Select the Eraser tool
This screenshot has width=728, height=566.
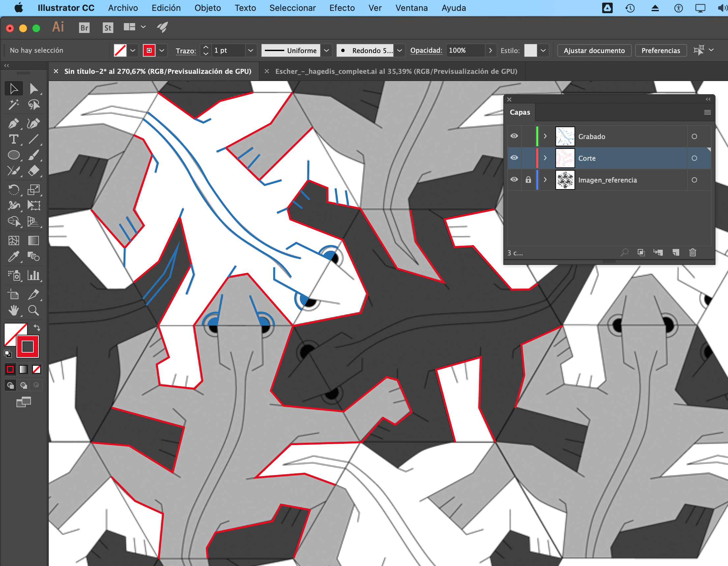[33, 171]
